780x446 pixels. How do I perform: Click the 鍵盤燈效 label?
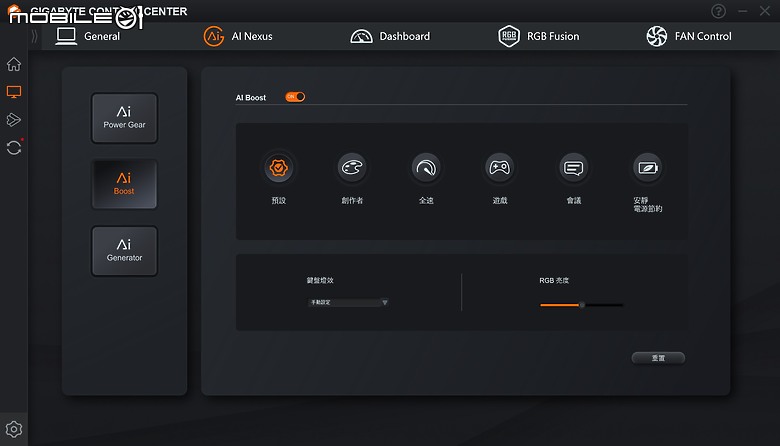tap(320, 280)
